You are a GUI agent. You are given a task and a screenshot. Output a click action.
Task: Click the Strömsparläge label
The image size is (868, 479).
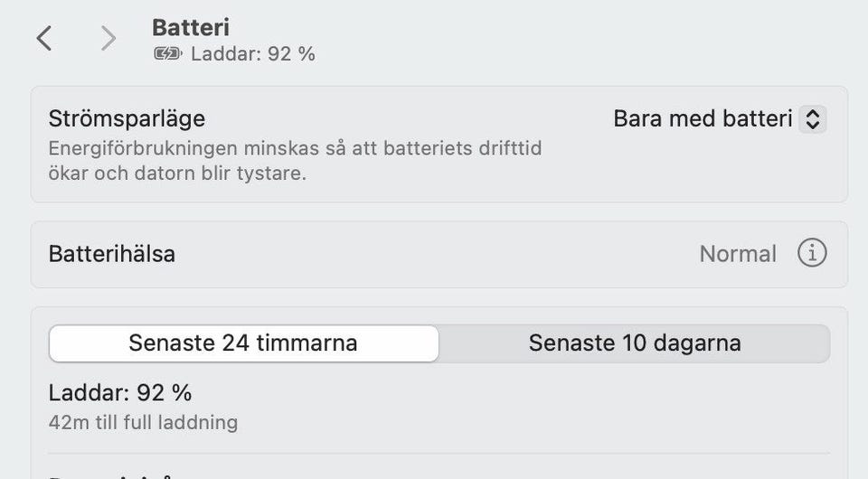[x=127, y=118]
